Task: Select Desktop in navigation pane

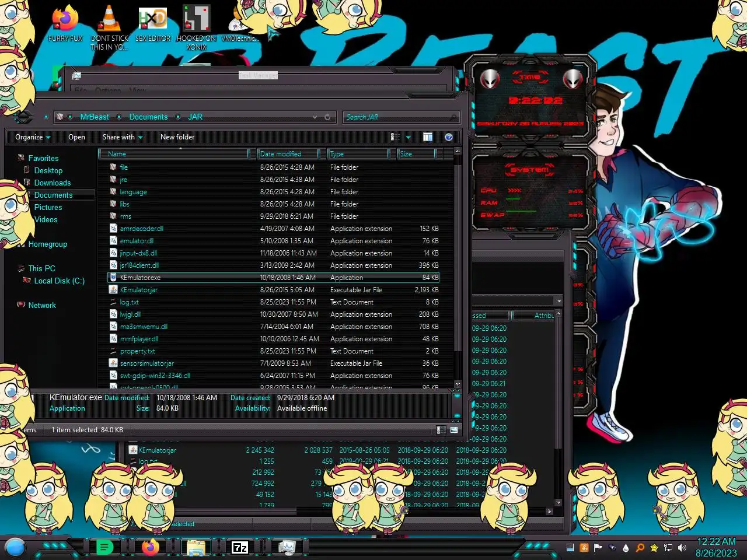Action: [x=48, y=171]
